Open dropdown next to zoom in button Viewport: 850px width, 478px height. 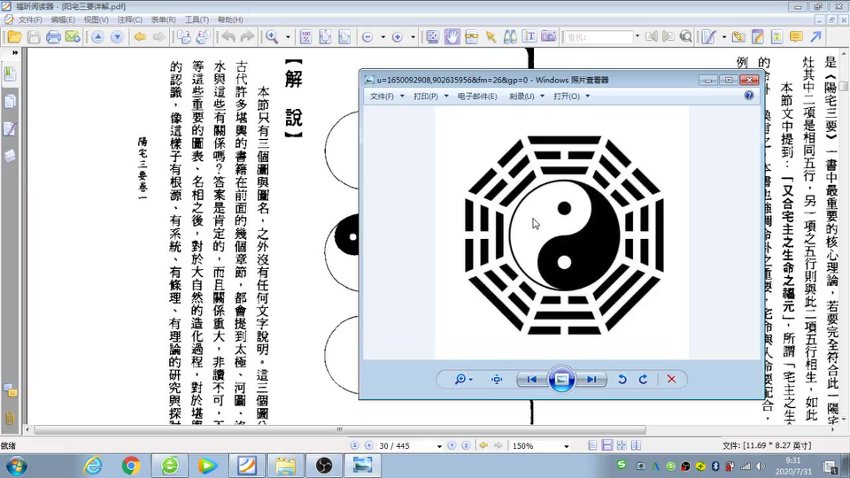click(x=413, y=37)
